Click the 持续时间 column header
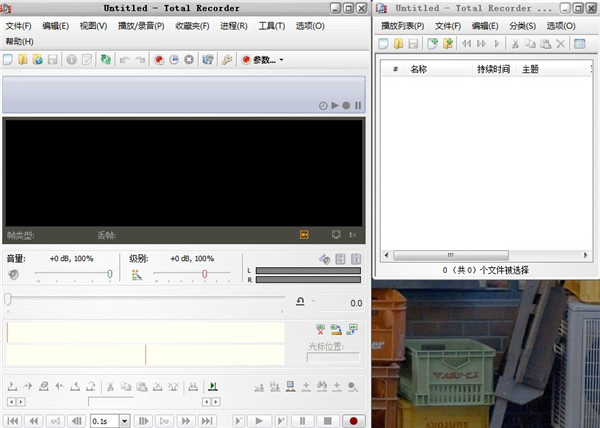This screenshot has width=600, height=428. click(x=493, y=70)
